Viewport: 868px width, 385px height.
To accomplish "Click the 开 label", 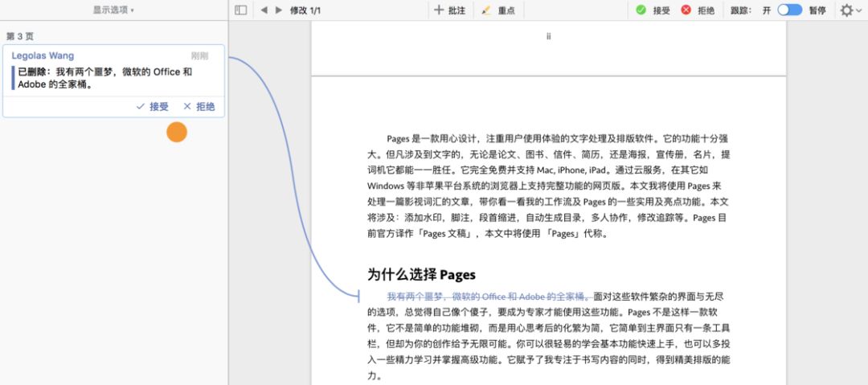I will click(x=767, y=10).
